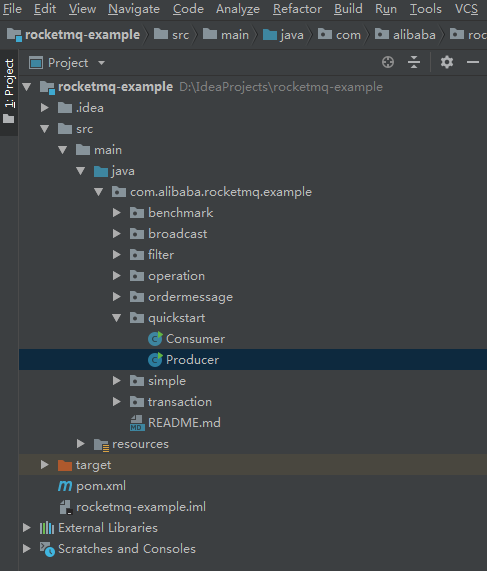Click the benchmark package folder icon
The height and width of the screenshot is (571, 487).
tap(137, 213)
